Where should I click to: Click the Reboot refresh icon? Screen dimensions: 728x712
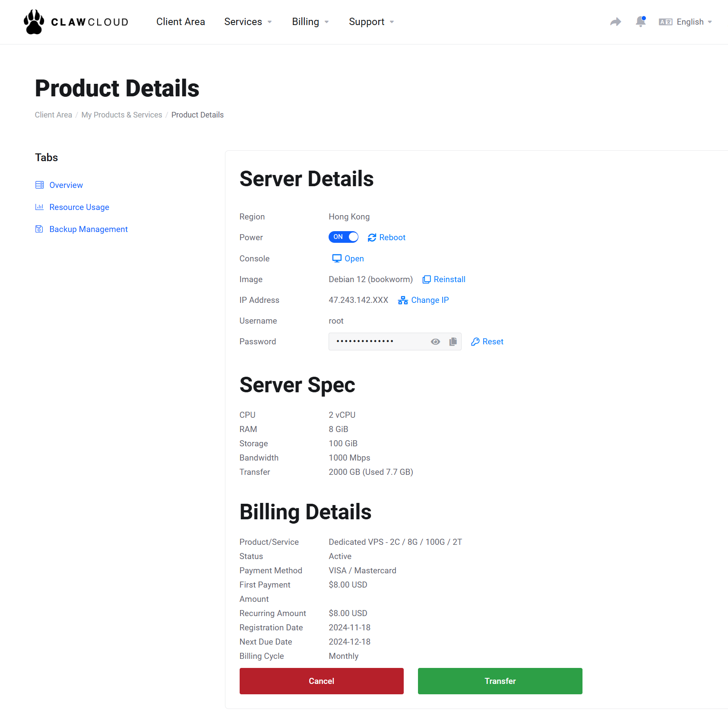click(372, 238)
